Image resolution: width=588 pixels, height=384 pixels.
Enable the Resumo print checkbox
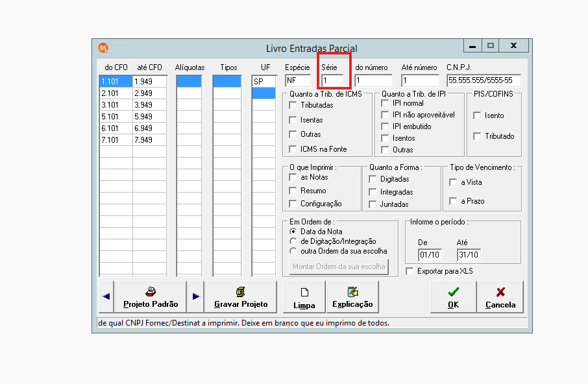(x=293, y=191)
